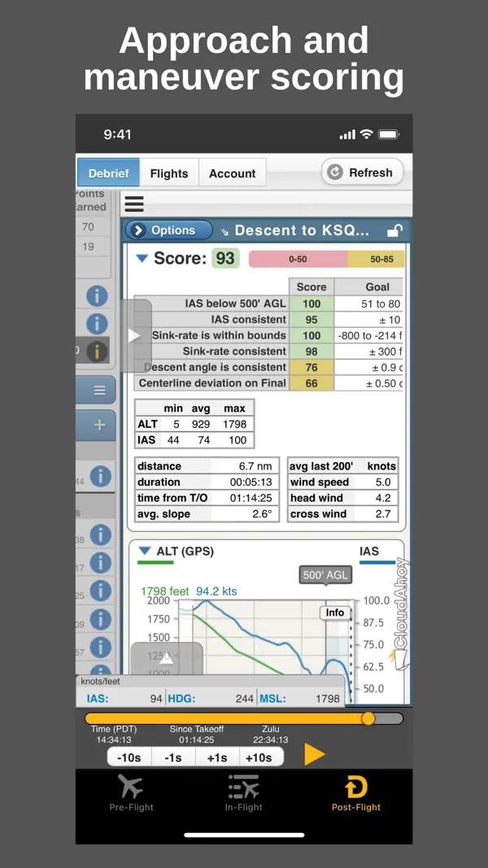Click the Info button on the graph
This screenshot has height=868, width=488.
335,613
